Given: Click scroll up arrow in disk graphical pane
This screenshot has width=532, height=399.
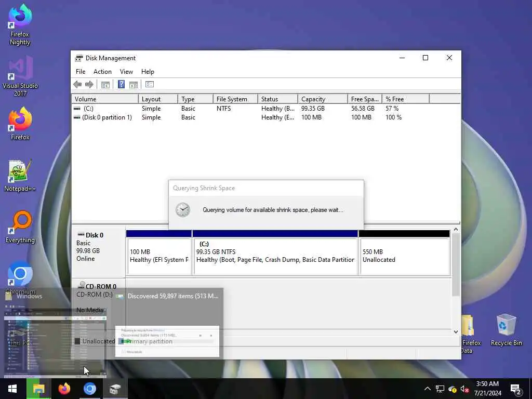Looking at the screenshot, I should (456, 230).
